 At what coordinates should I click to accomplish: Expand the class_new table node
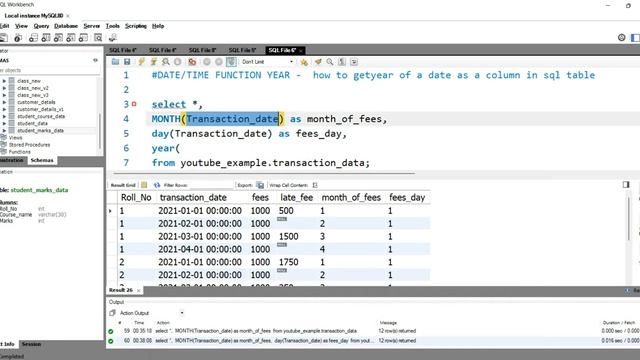(4, 81)
